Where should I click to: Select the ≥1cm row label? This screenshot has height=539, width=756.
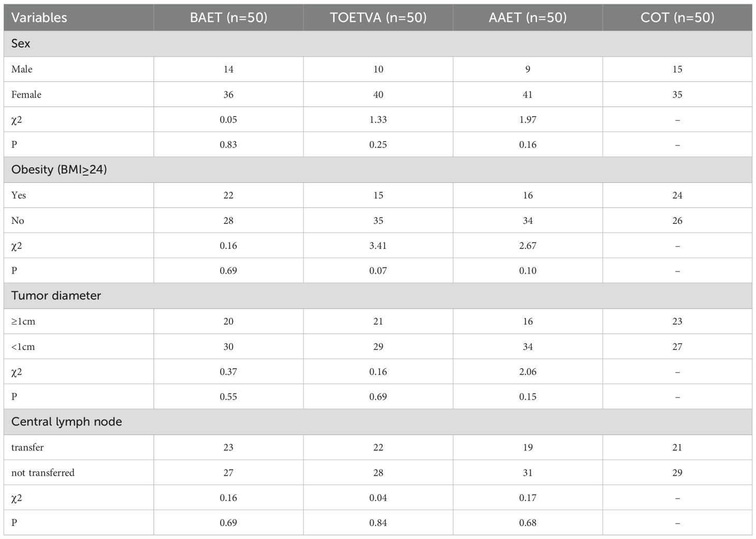click(23, 321)
